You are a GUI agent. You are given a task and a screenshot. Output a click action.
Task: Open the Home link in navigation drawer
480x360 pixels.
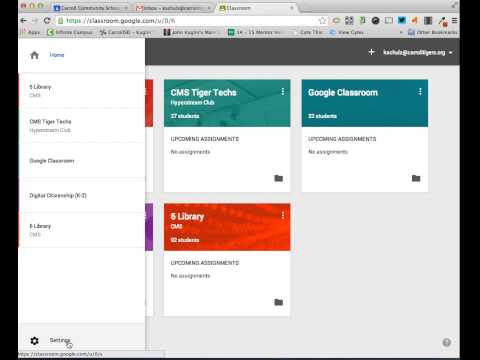57,55
